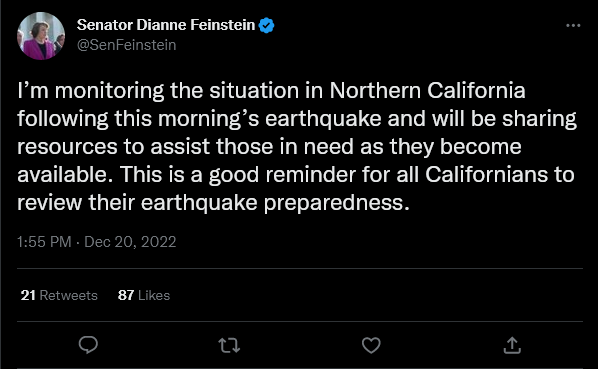The width and height of the screenshot is (598, 369).
Task: Click the first line 'I'm monitoring the situation'
Action: tap(158, 91)
